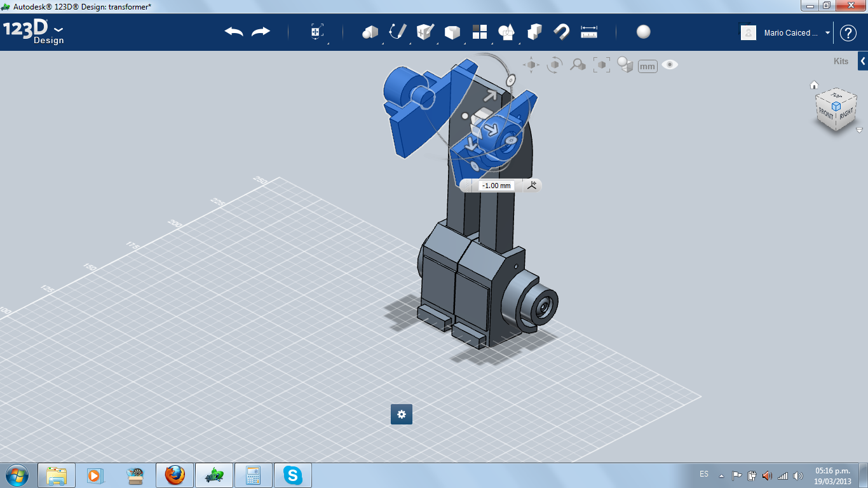This screenshot has height=488, width=868.
Task: Open the Mario Caiced account dropdown
Action: (827, 33)
